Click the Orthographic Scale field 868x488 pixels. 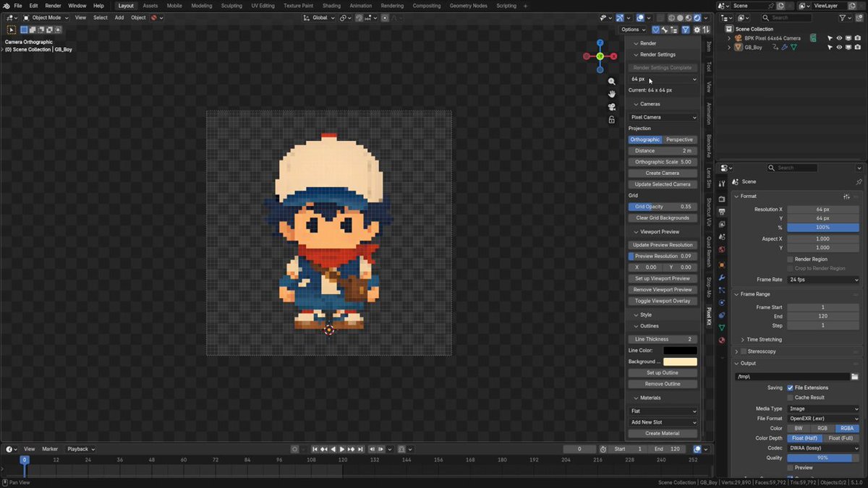663,162
